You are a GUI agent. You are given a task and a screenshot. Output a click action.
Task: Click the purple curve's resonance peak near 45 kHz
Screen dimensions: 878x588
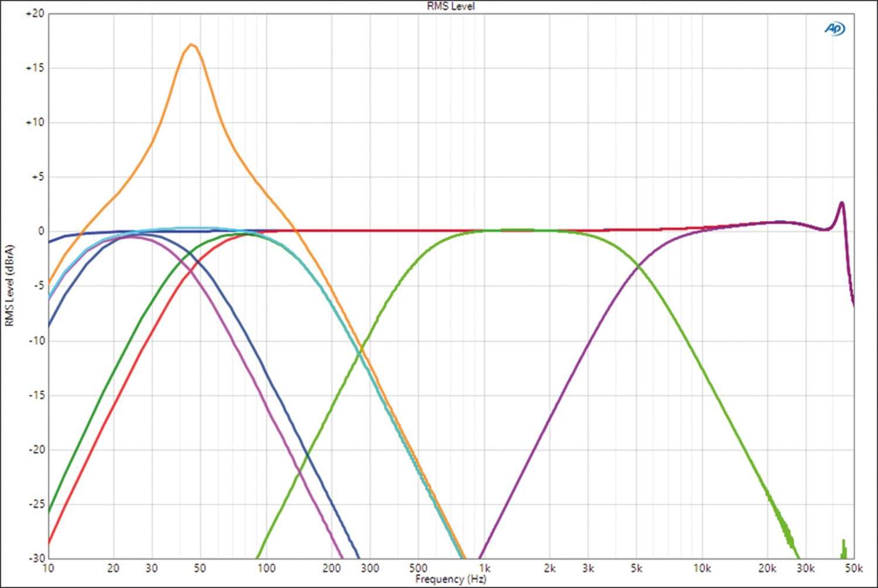coord(842,203)
